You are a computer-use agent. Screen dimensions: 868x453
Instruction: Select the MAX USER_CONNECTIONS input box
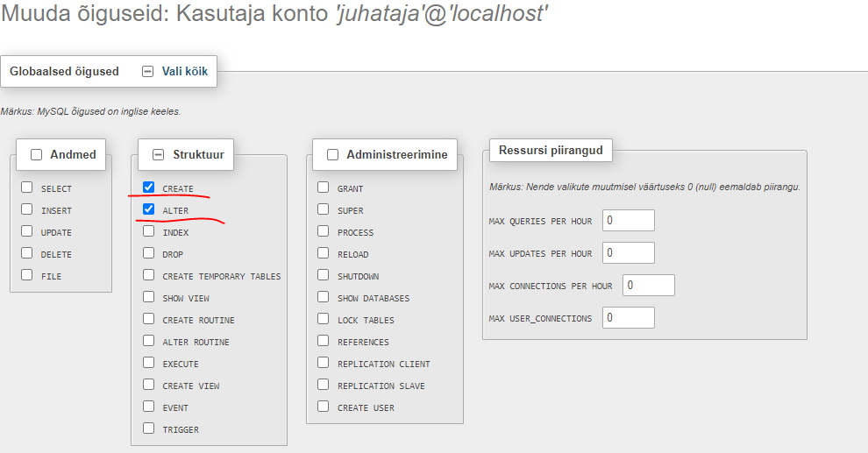pos(628,318)
